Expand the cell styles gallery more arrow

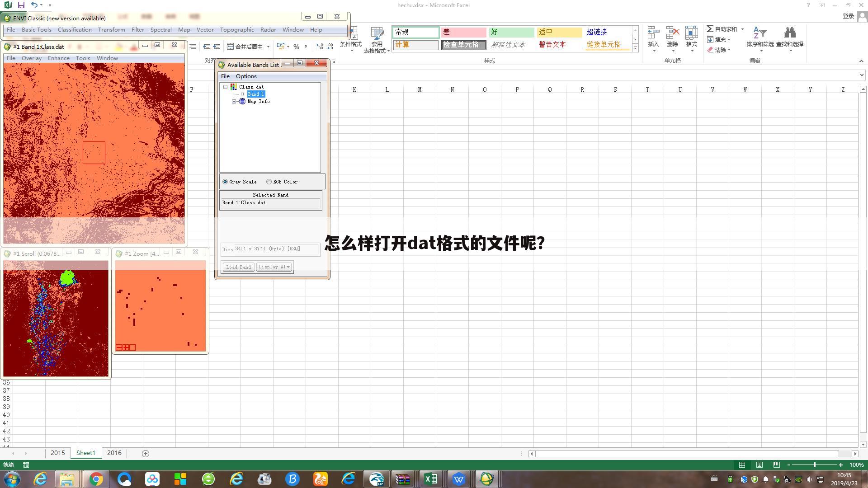pos(635,48)
